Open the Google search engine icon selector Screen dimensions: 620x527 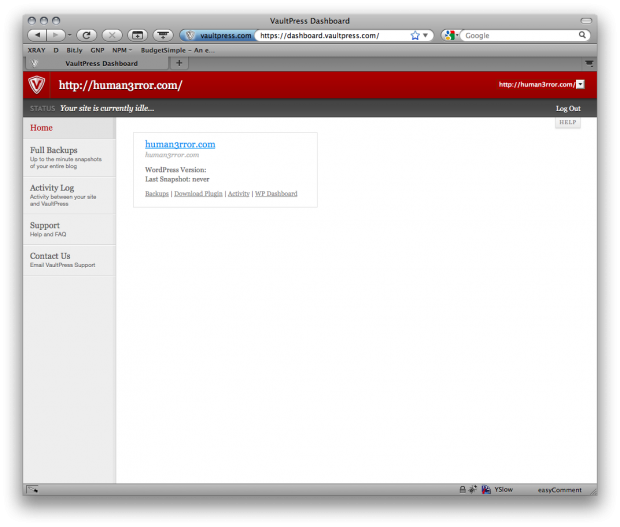coord(450,36)
